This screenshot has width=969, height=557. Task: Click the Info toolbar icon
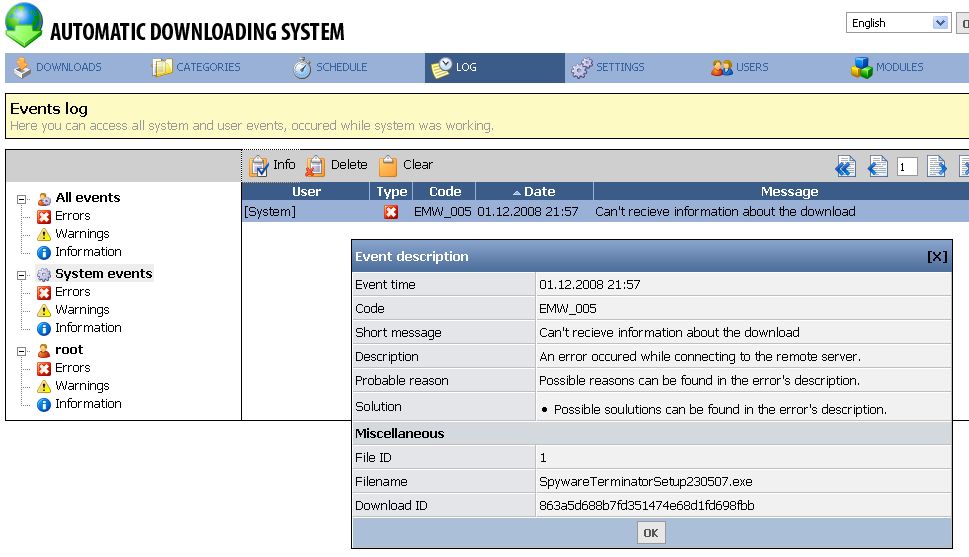pyautogui.click(x=259, y=166)
